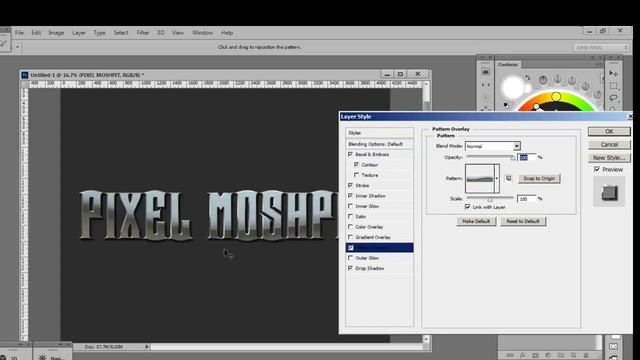Click the yellow hue handle on color wheel
640x360 pixels.
point(556,97)
